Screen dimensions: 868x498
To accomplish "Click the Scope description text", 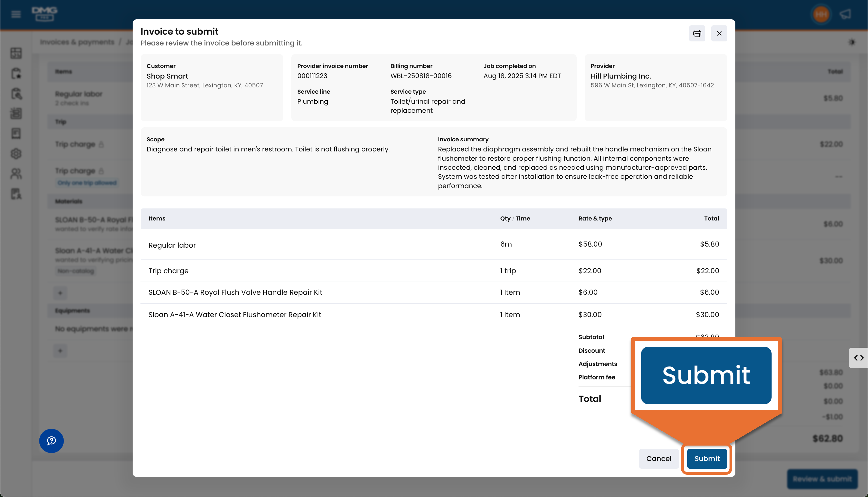I will click(x=268, y=149).
